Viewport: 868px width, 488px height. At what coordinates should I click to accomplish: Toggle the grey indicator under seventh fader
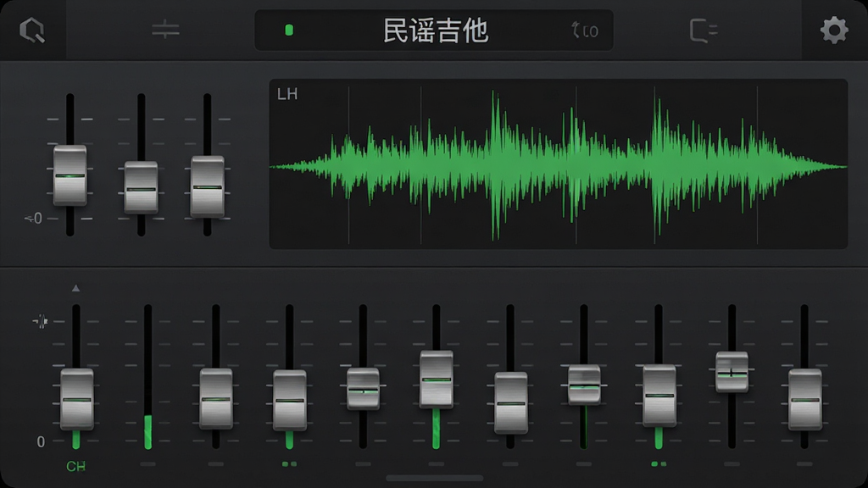[x=510, y=464]
